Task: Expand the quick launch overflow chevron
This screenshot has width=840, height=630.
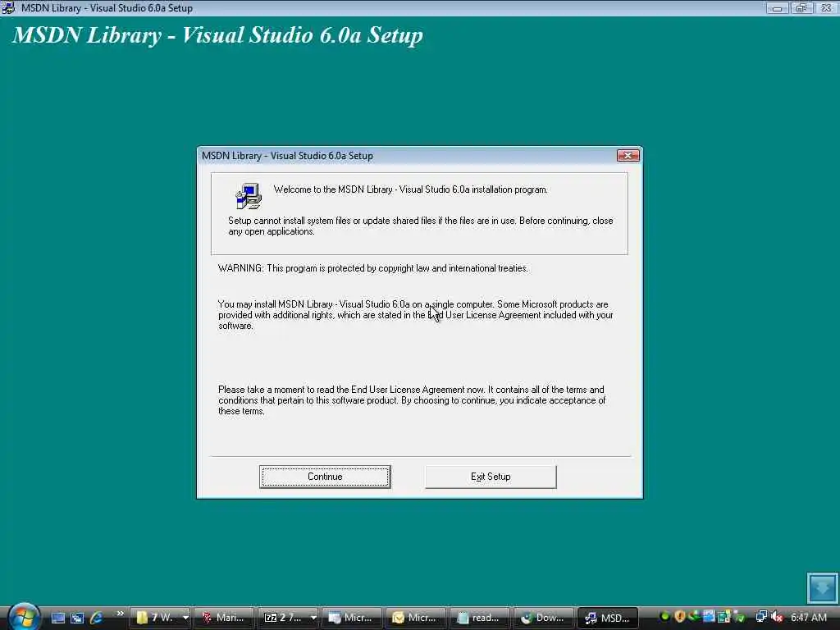Action: point(120,614)
